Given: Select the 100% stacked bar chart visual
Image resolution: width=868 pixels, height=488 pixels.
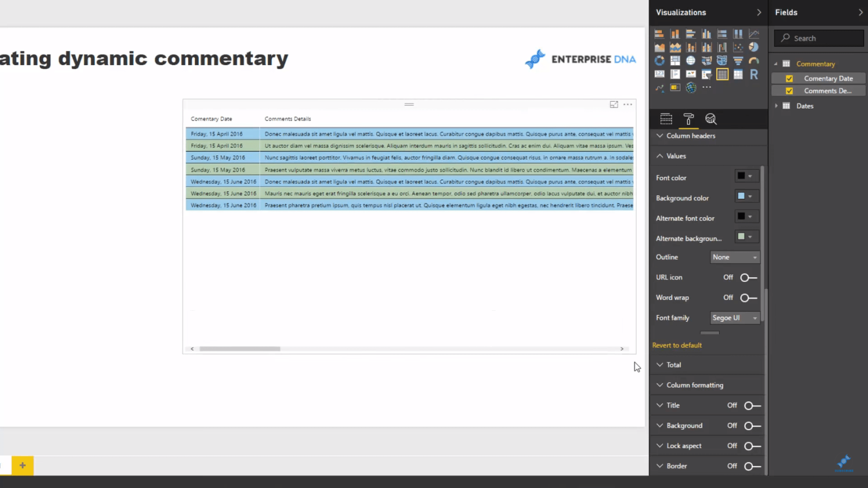Looking at the screenshot, I should click(722, 34).
